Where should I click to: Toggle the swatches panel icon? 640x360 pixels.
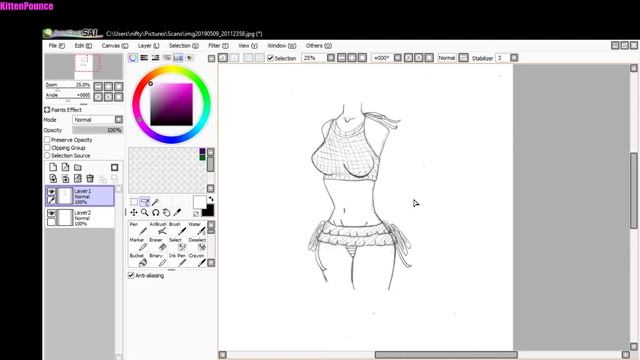tap(178, 58)
